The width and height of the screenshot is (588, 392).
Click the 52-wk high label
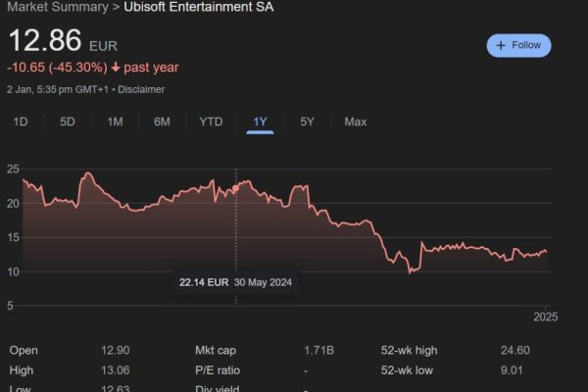coord(409,351)
